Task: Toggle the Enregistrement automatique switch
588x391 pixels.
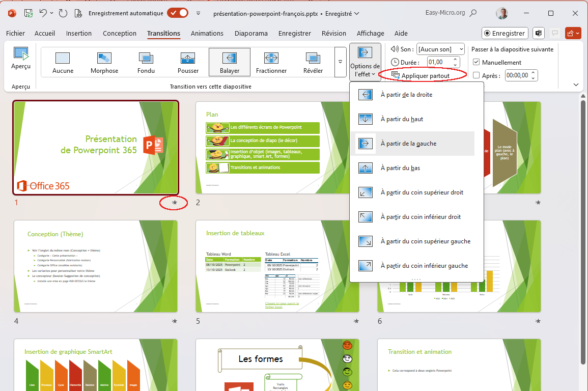Action: 177,13
